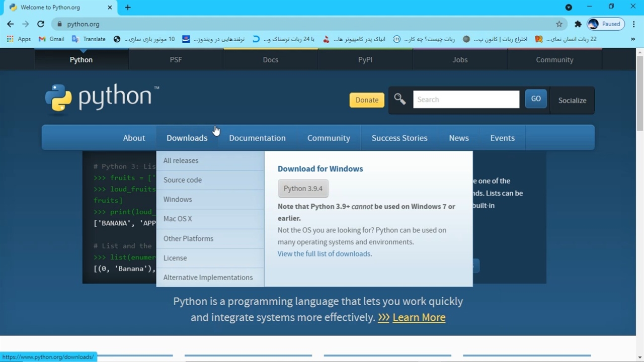
Task: Open the Socialize dropdown
Action: [572, 100]
